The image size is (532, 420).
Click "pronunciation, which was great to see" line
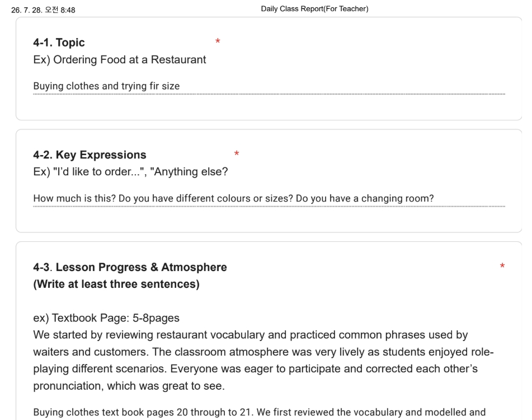(x=129, y=386)
